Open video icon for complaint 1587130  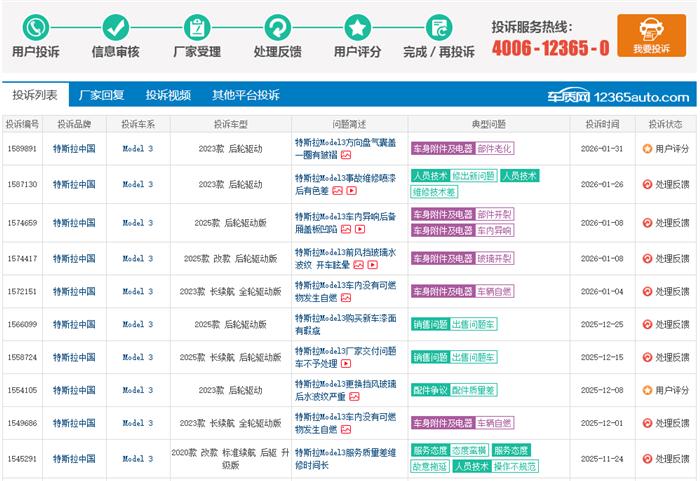pyautogui.click(x=351, y=190)
